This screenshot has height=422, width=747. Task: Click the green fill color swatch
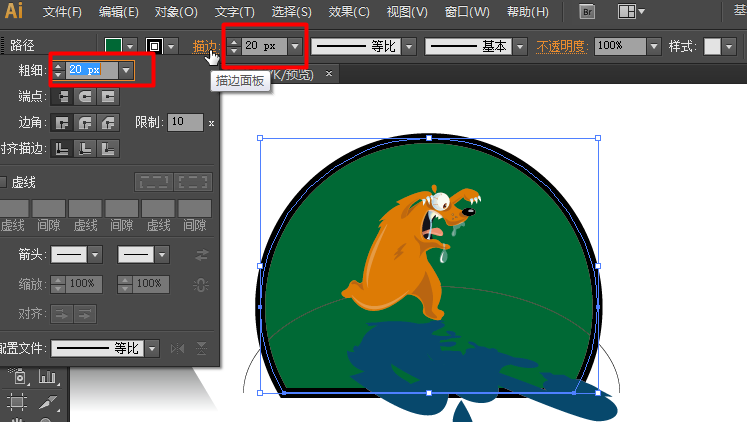click(113, 46)
